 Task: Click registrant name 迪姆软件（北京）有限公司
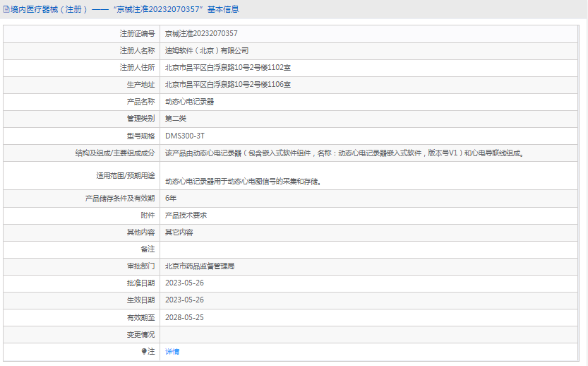(207, 51)
